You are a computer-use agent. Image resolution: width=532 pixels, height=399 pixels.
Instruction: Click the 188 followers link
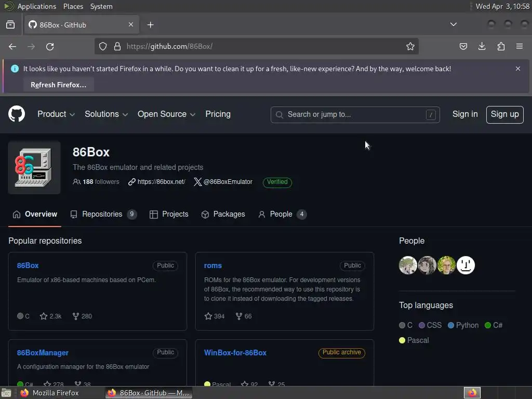[x=96, y=182]
